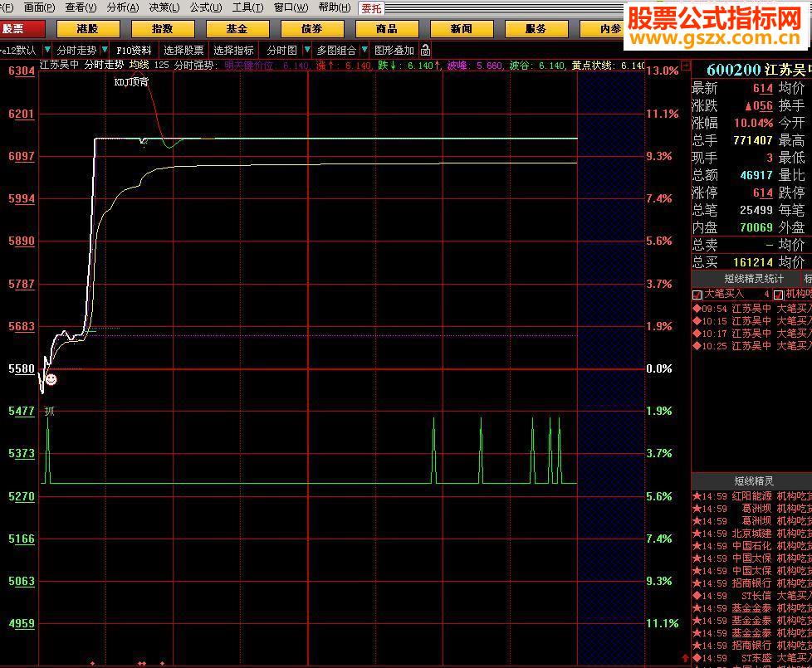Click 选择股票 in the toolbar
Image resolution: width=812 pixels, height=668 pixels.
click(x=183, y=50)
